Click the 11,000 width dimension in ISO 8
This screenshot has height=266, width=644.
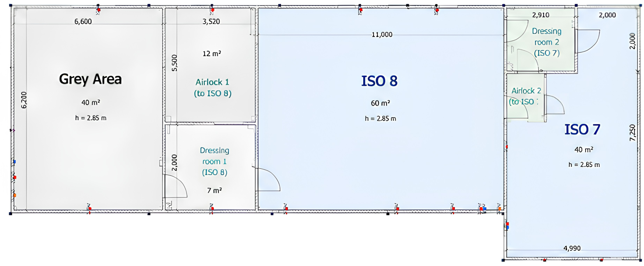[x=382, y=35]
